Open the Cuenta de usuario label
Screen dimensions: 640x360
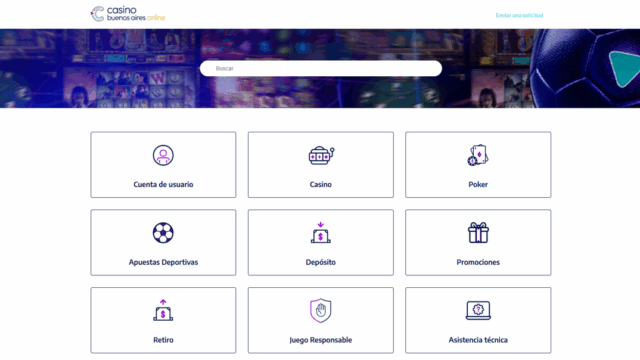[163, 184]
